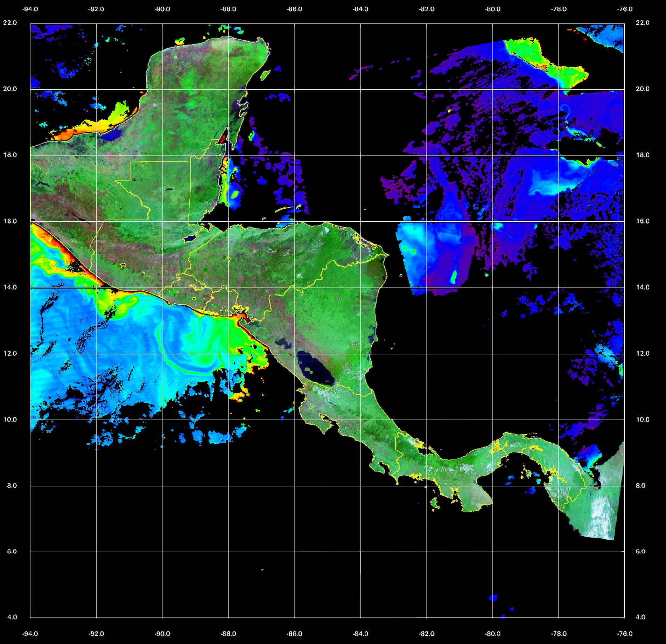Click the grid intersection at -80.0, 6.0
This screenshot has height=644, width=666.
coord(492,552)
